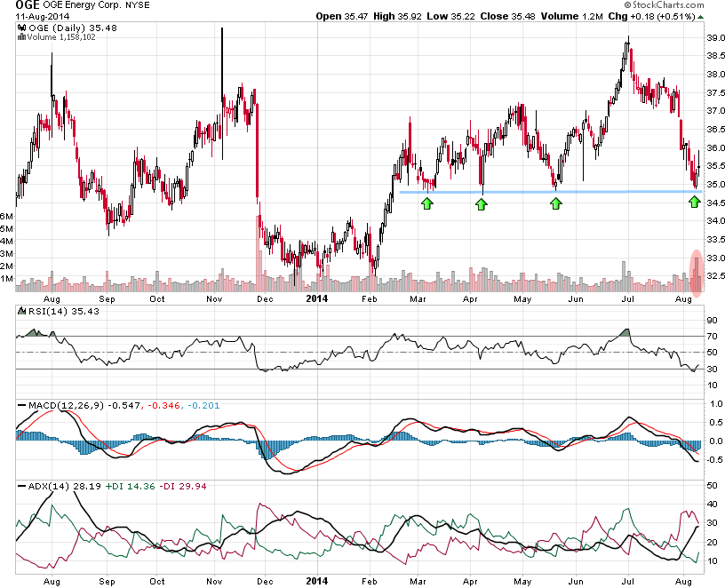The height and width of the screenshot is (588, 725).
Task: Click the Dec label under the ADX panel
Action: click(265, 582)
